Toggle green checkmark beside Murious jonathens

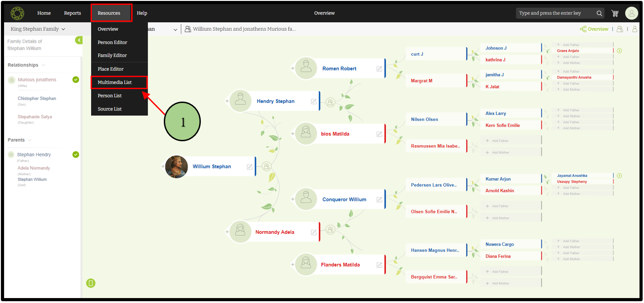point(76,80)
